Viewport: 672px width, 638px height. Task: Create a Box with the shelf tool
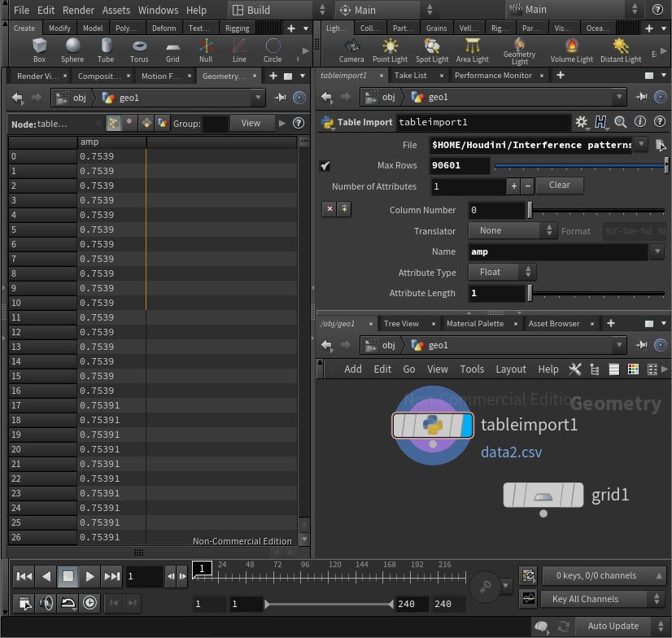(39, 50)
